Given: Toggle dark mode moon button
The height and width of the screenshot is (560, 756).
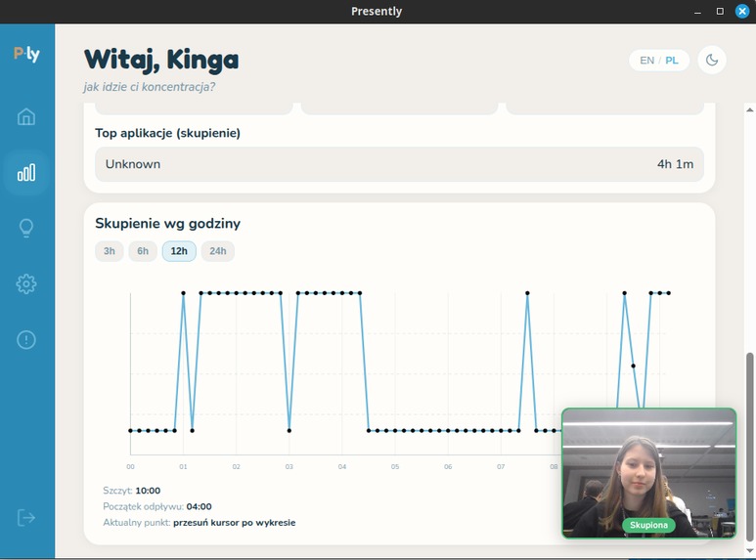Looking at the screenshot, I should click(x=712, y=61).
